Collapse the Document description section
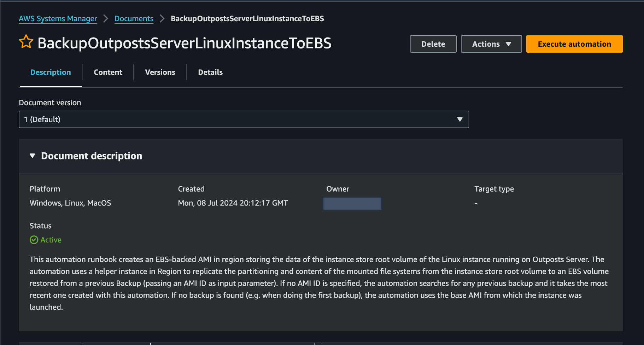 click(x=33, y=156)
